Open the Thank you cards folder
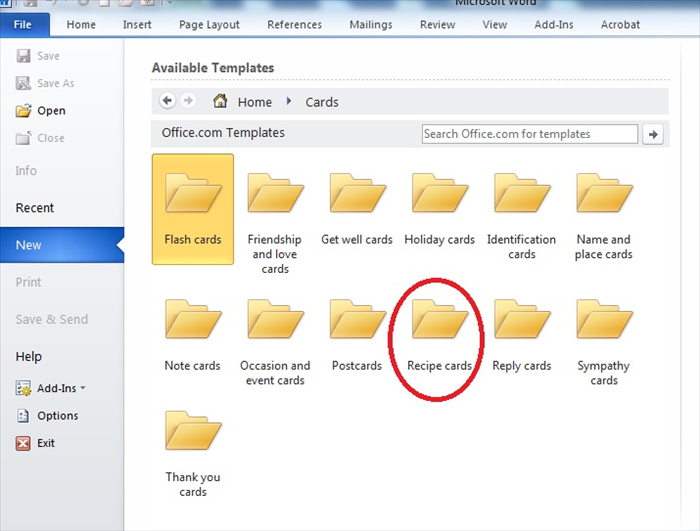This screenshot has height=531, width=700. pos(192,453)
